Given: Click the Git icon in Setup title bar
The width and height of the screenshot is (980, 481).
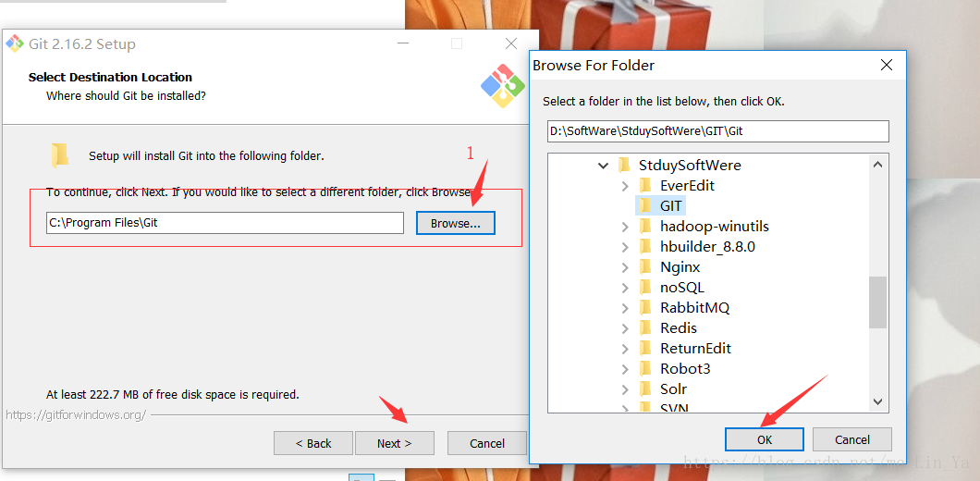Looking at the screenshot, I should click(x=15, y=43).
